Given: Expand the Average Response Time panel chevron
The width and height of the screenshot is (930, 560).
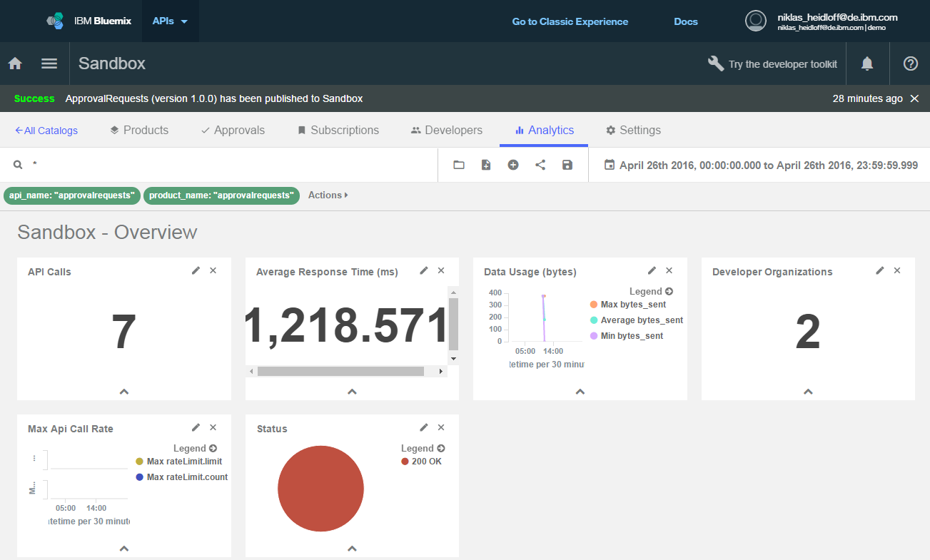Looking at the screenshot, I should pos(352,392).
